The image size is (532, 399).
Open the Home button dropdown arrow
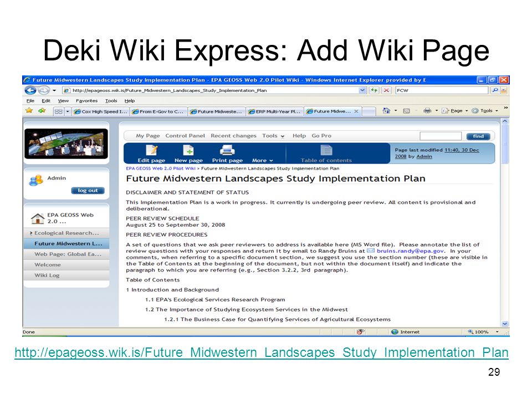point(396,111)
